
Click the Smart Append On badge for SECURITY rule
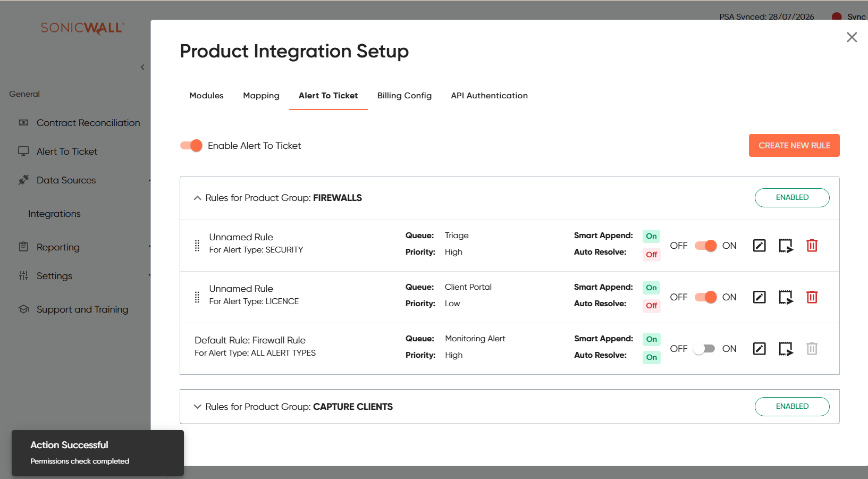coord(651,236)
